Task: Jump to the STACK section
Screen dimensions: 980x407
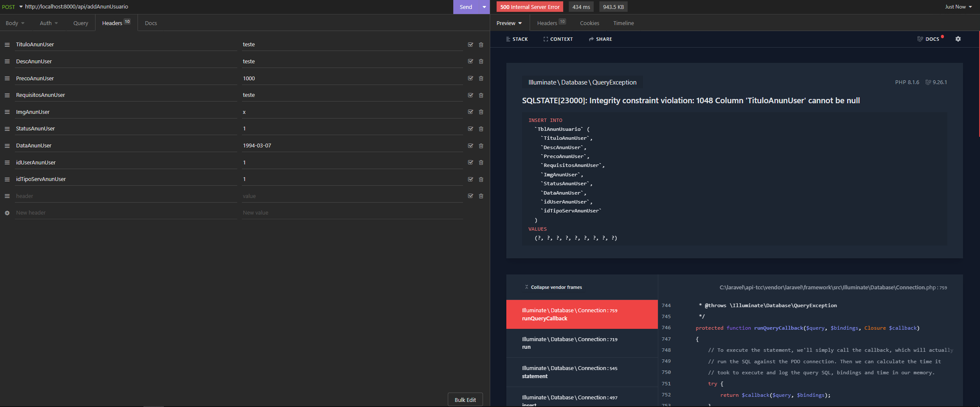Action: (x=517, y=39)
